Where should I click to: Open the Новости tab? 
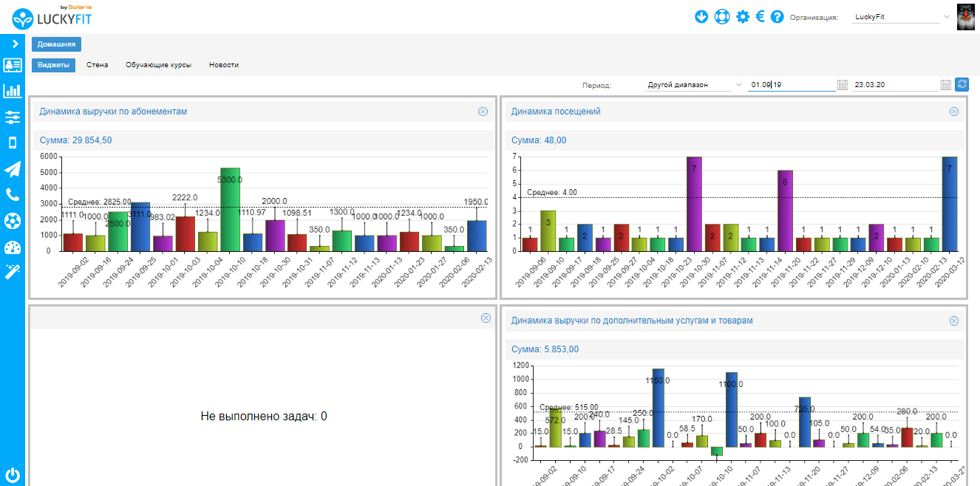pyautogui.click(x=223, y=65)
